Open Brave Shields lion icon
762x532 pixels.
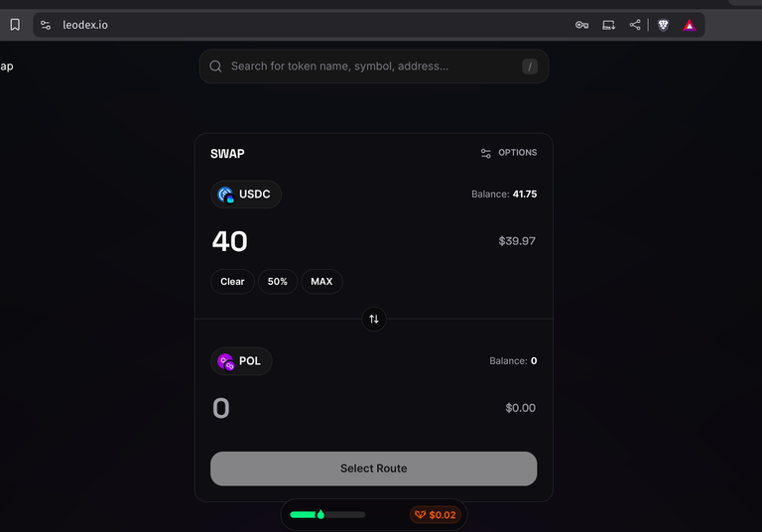[x=663, y=25]
